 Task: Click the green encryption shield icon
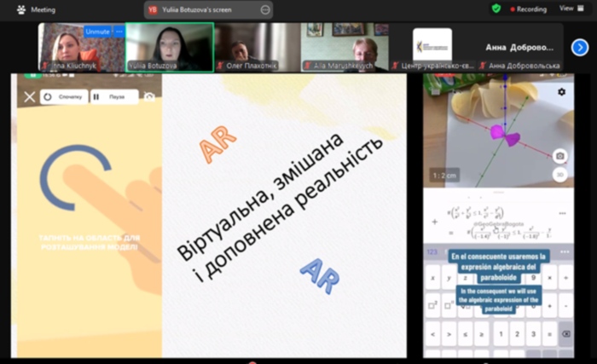point(496,9)
